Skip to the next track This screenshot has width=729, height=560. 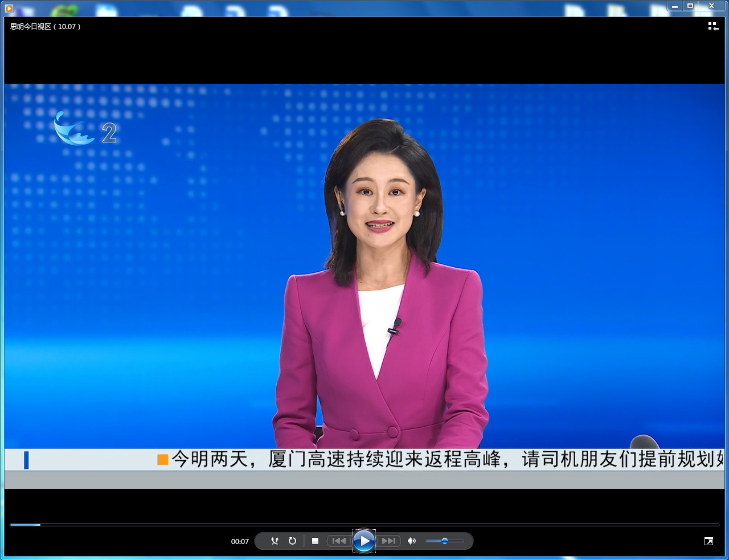tap(389, 541)
